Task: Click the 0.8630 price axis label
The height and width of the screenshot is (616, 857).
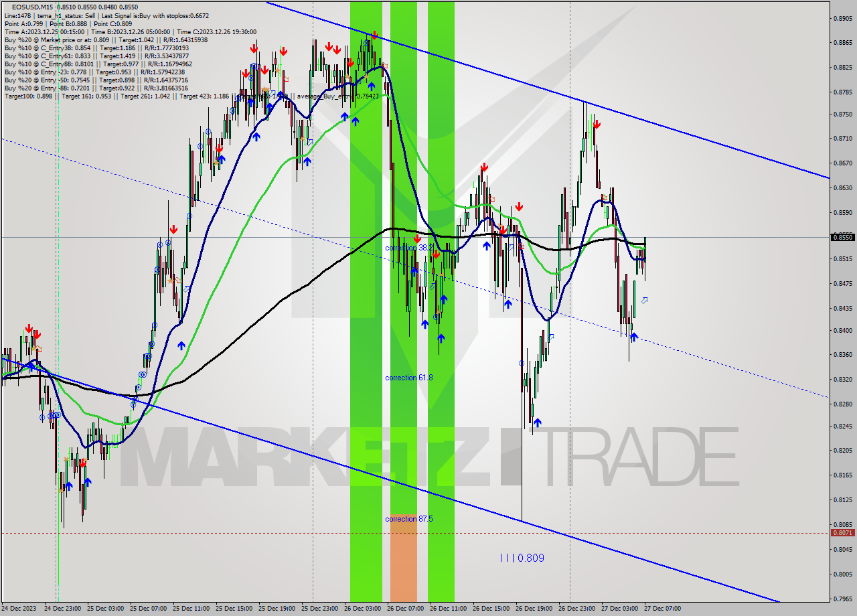Action: point(842,188)
